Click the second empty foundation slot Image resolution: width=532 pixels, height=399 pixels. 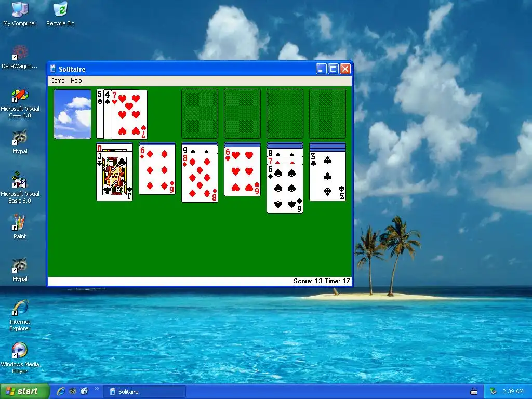pos(242,114)
